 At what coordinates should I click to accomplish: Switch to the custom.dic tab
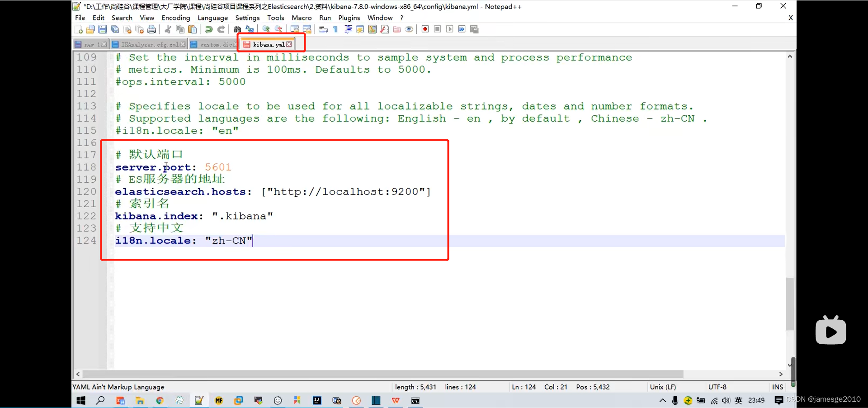coord(213,44)
